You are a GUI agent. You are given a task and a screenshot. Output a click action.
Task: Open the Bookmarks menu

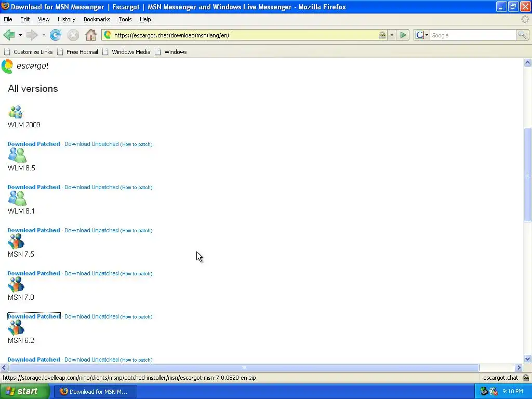[x=97, y=19]
